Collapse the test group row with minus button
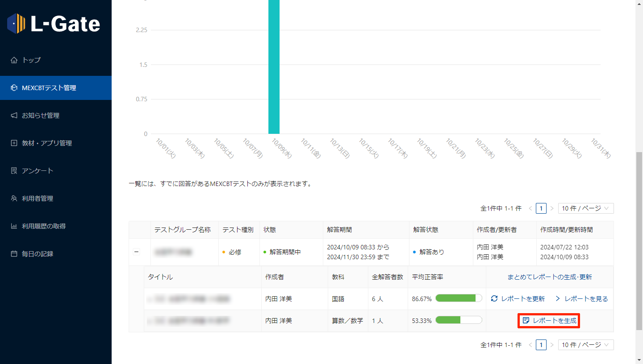The height and width of the screenshot is (364, 643). 137,252
